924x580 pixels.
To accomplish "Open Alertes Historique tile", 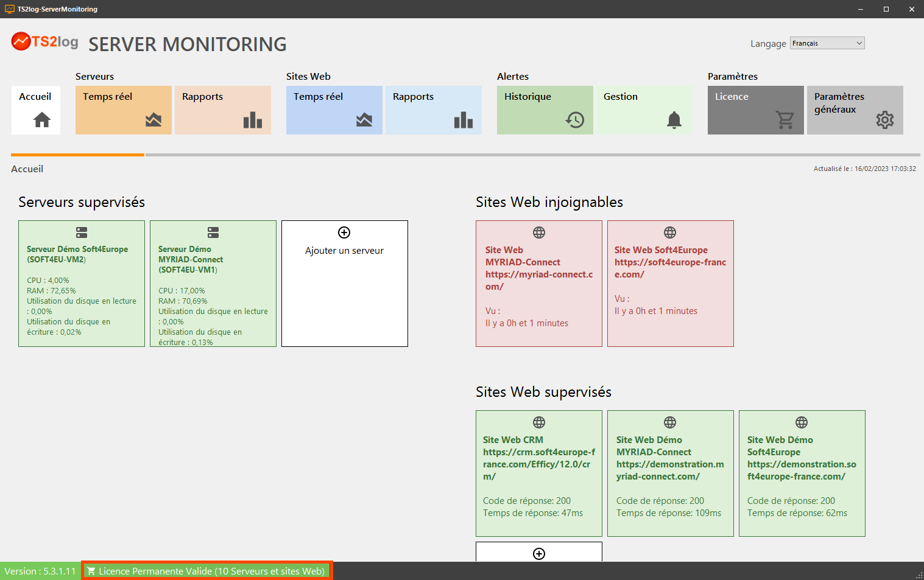I will [545, 110].
